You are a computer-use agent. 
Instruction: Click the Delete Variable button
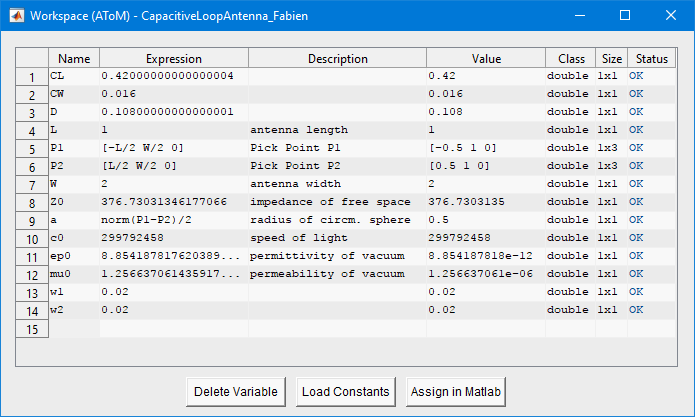(236, 392)
